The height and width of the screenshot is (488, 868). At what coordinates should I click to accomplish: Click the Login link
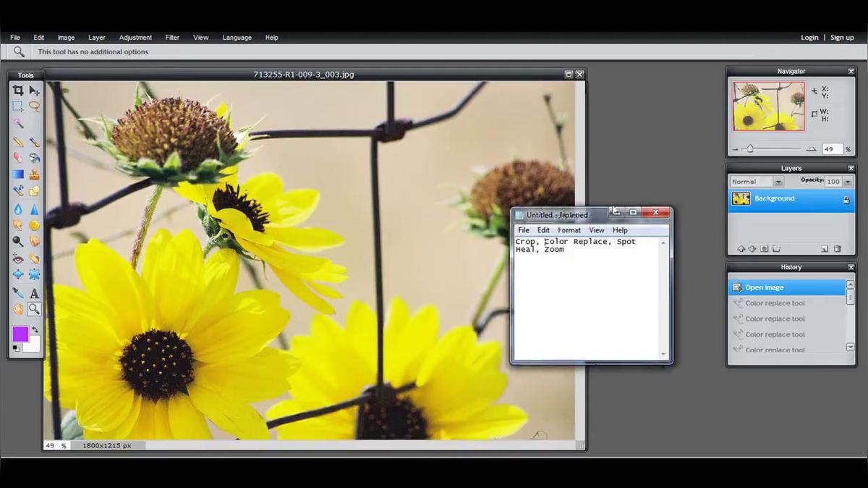pyautogui.click(x=809, y=38)
